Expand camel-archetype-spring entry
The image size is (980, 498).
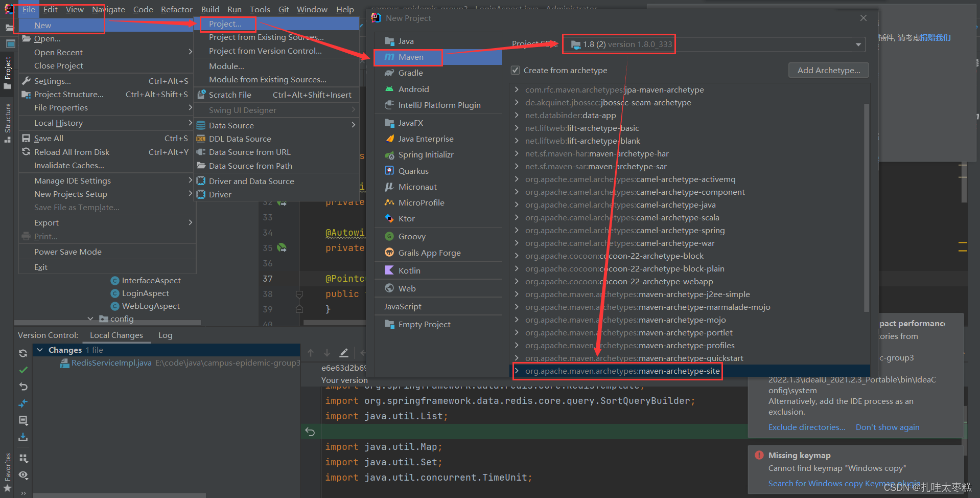click(x=517, y=230)
